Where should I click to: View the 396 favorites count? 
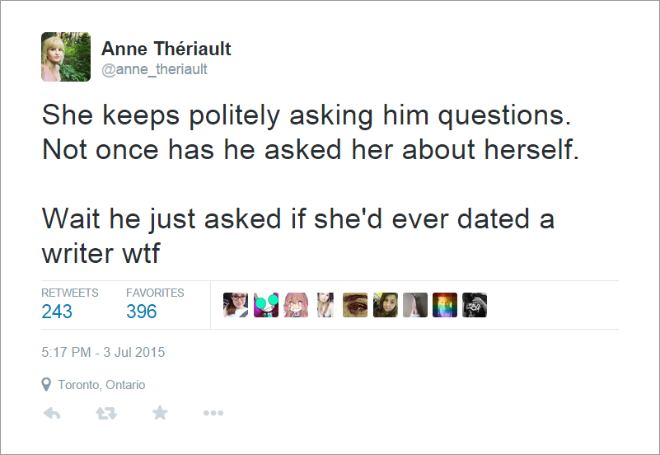coord(141,311)
